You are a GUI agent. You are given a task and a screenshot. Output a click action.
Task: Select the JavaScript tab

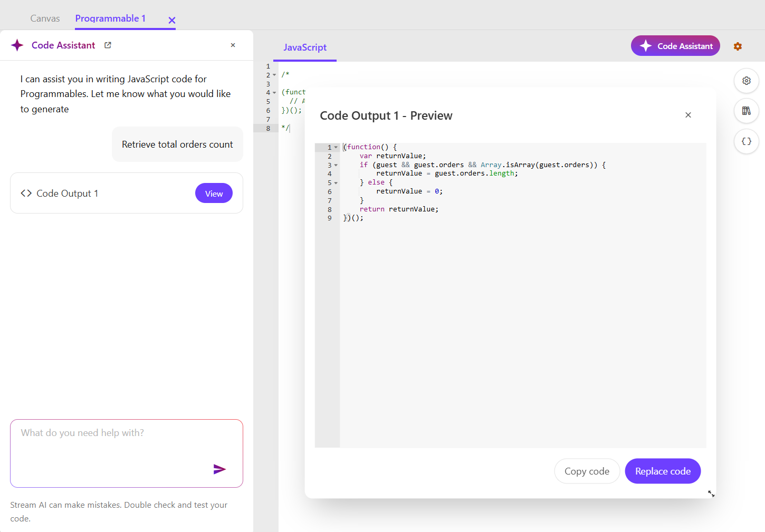[x=304, y=47]
